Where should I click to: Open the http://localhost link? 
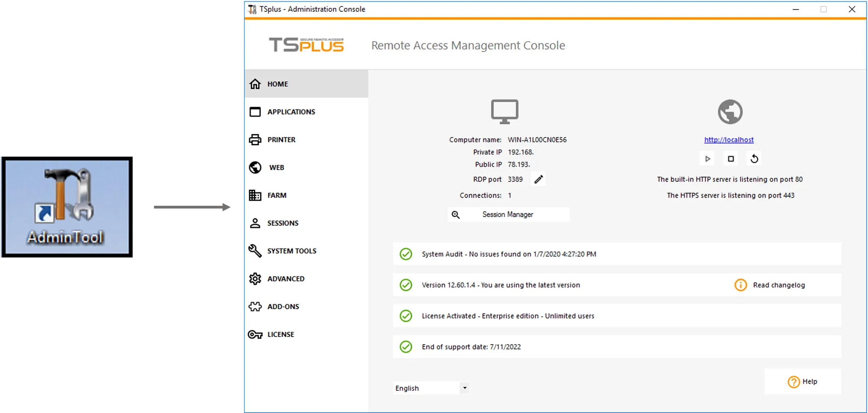pos(729,139)
